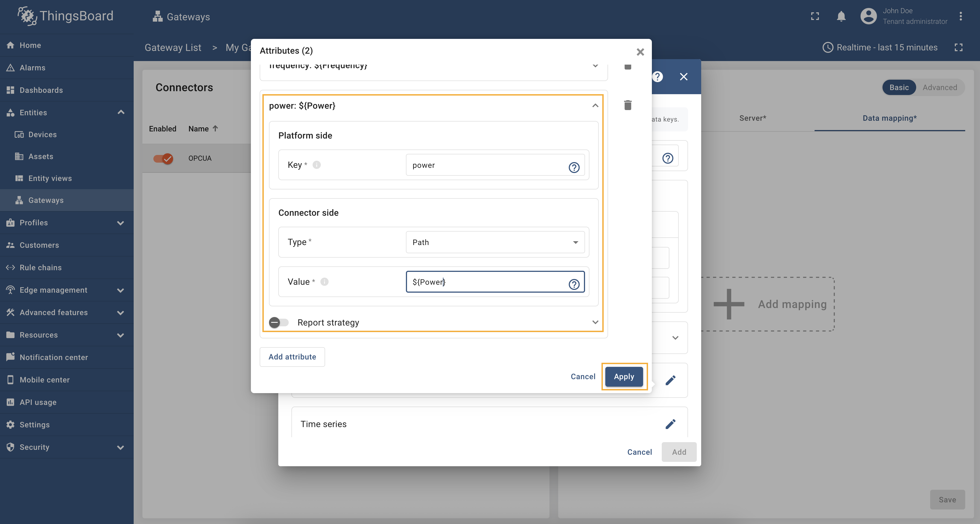The image size is (980, 524).
Task: Click the Add attribute button
Action: 292,357
